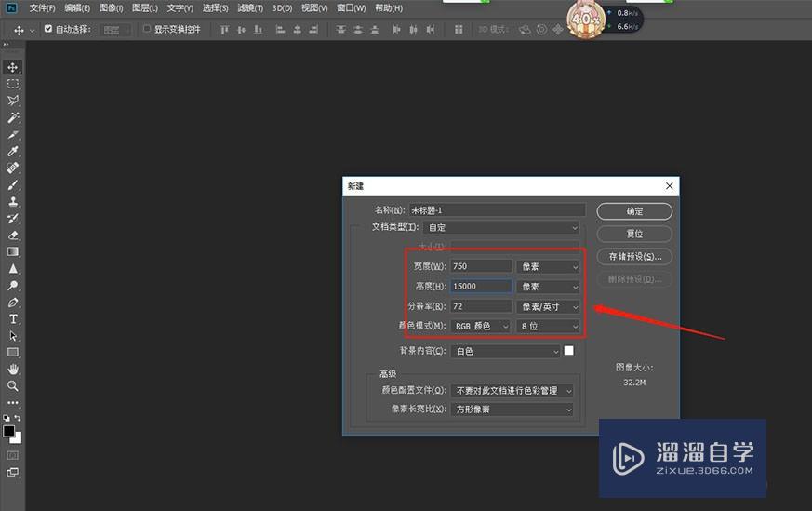The image size is (812, 511).
Task: Select the Path Selection arrow tool
Action: coord(13,336)
